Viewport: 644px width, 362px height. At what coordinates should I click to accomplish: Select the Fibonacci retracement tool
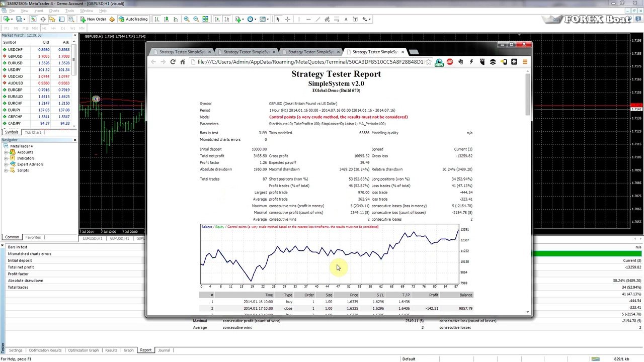pyautogui.click(x=337, y=19)
